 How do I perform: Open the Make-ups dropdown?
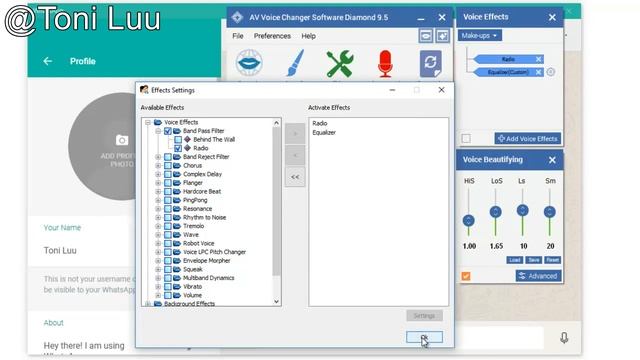pos(479,36)
